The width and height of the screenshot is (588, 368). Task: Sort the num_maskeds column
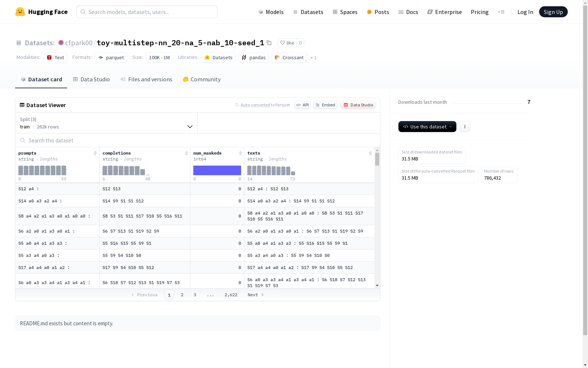(x=240, y=153)
